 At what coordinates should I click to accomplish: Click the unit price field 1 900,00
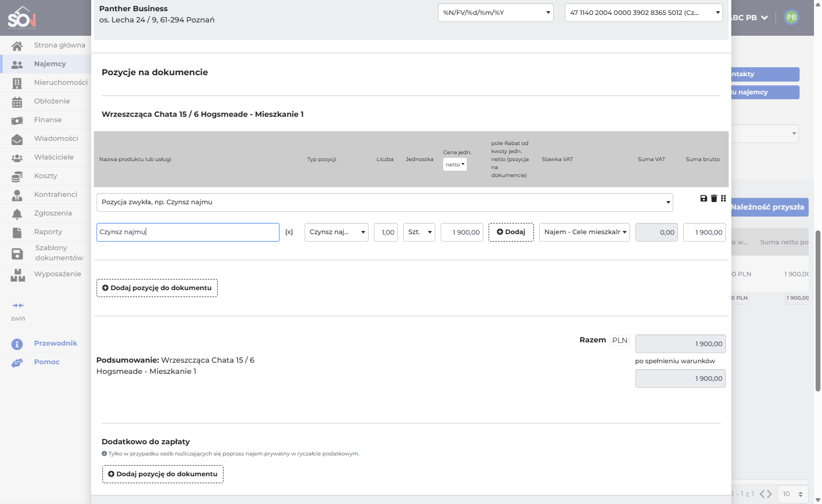[462, 232]
